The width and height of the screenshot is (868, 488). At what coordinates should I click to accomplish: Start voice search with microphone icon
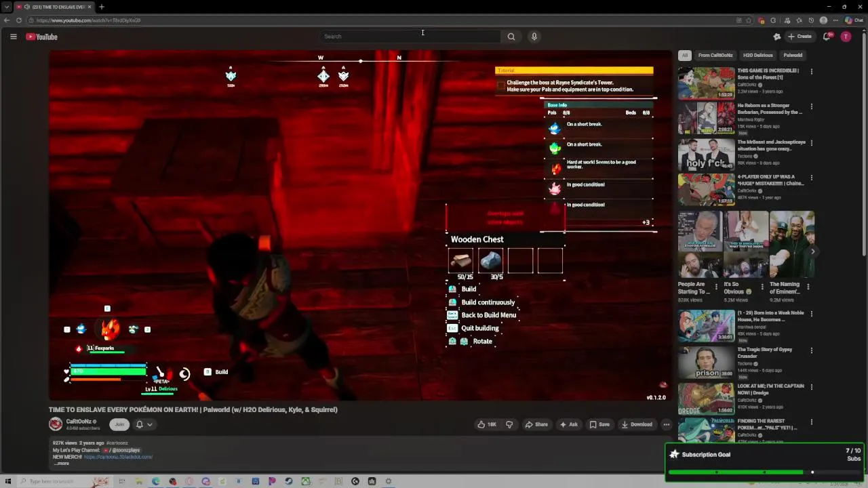[x=534, y=37]
